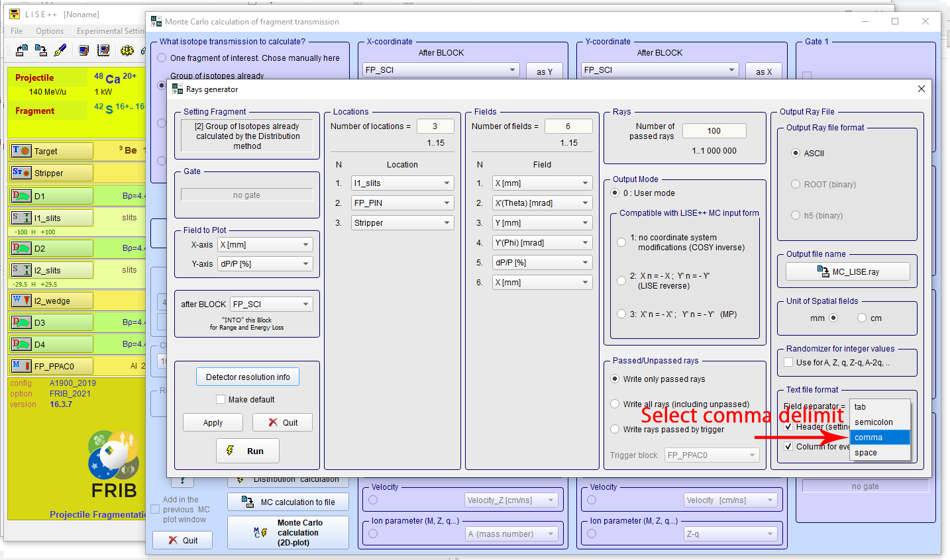Click the Stripper block icon
This screenshot has height=560, width=950.
21,173
